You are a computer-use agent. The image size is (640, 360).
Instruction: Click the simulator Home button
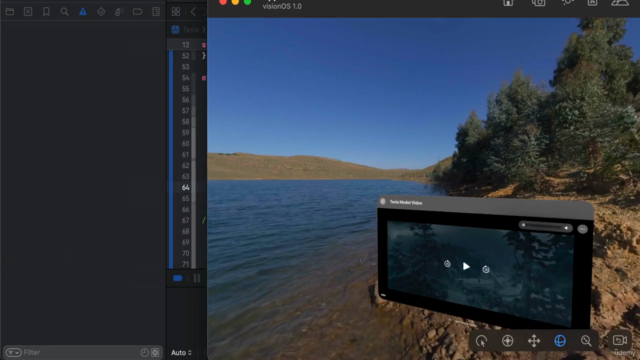(x=508, y=3)
